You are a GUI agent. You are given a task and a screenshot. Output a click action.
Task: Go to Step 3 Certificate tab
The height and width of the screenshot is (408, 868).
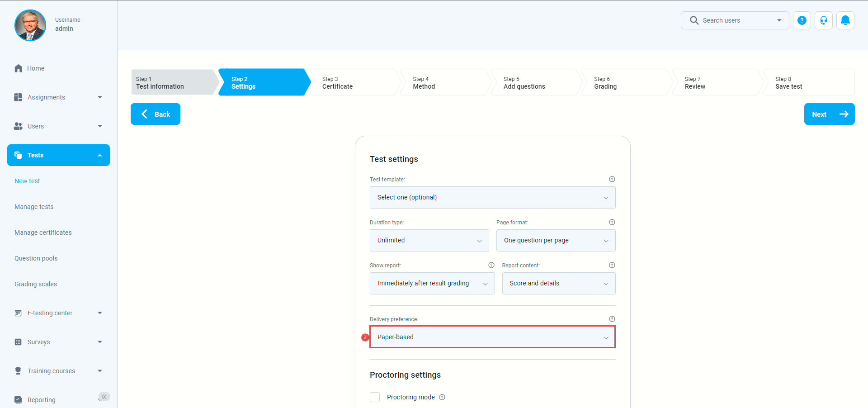353,82
